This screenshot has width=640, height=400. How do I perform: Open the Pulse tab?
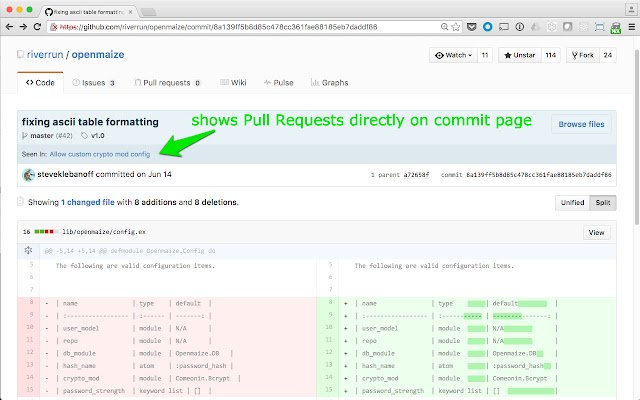(x=279, y=83)
